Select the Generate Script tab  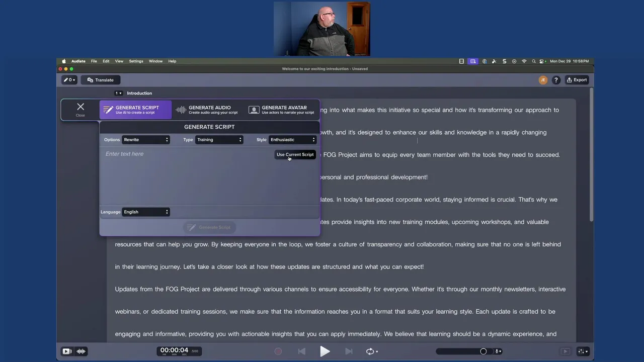click(135, 110)
